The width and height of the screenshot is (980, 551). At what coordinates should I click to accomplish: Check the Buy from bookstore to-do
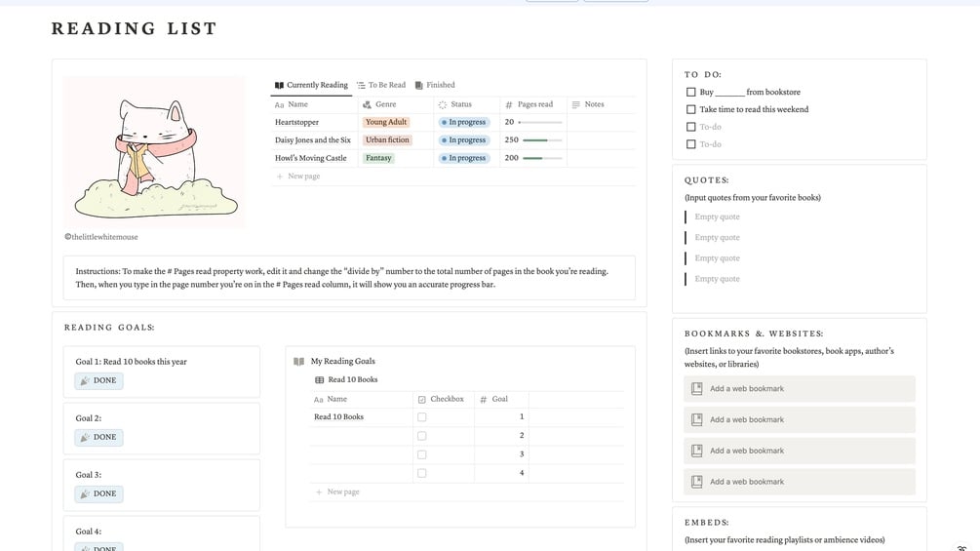point(690,92)
